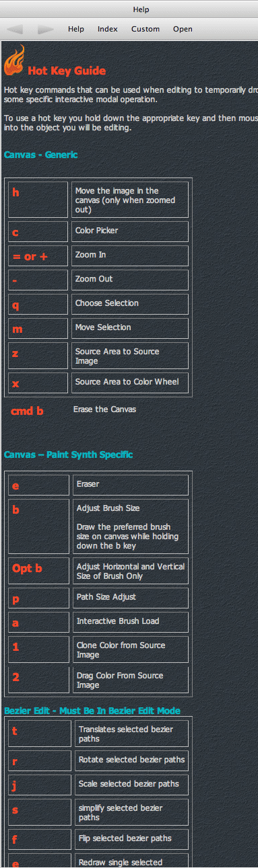The height and width of the screenshot is (868, 258).
Task: Click the 'h' hot key cell
Action: pyautogui.click(x=38, y=200)
